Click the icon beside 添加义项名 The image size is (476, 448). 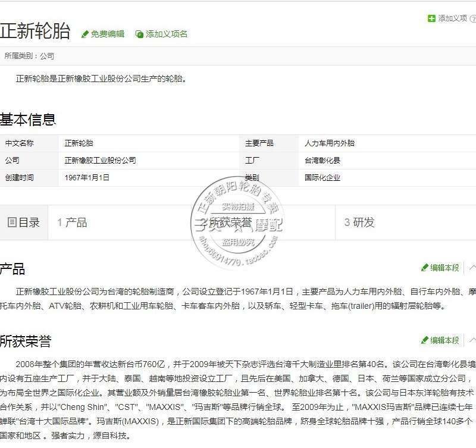(x=139, y=34)
